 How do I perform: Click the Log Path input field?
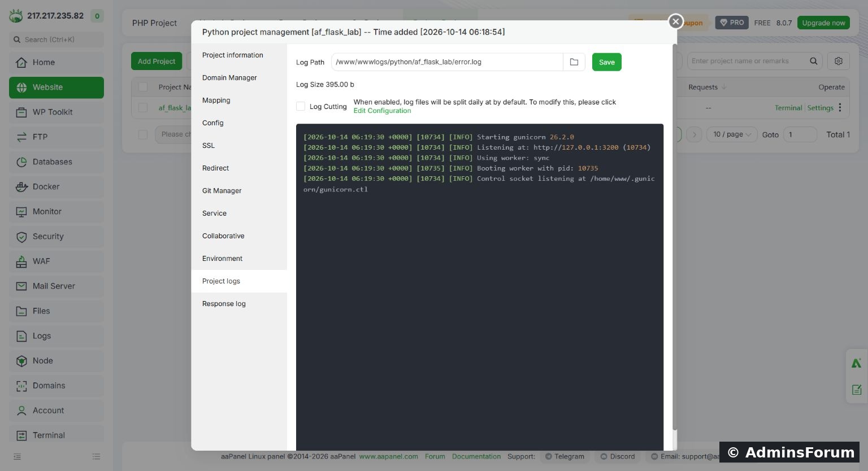click(x=447, y=62)
